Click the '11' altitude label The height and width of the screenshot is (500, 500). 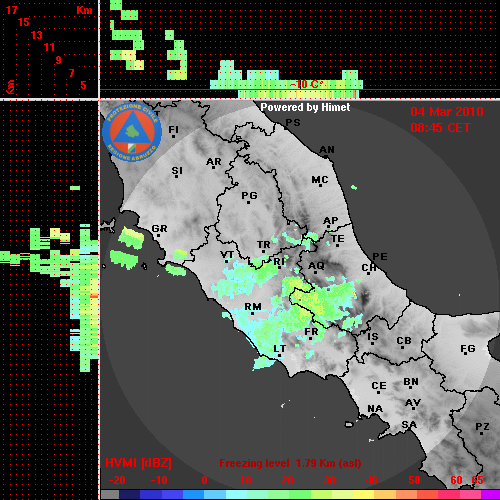coord(49,47)
